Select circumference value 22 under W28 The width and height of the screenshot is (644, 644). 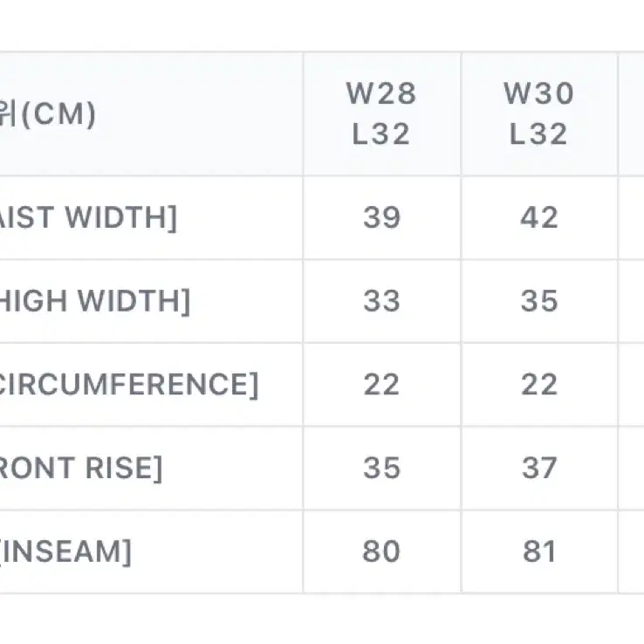point(381,385)
